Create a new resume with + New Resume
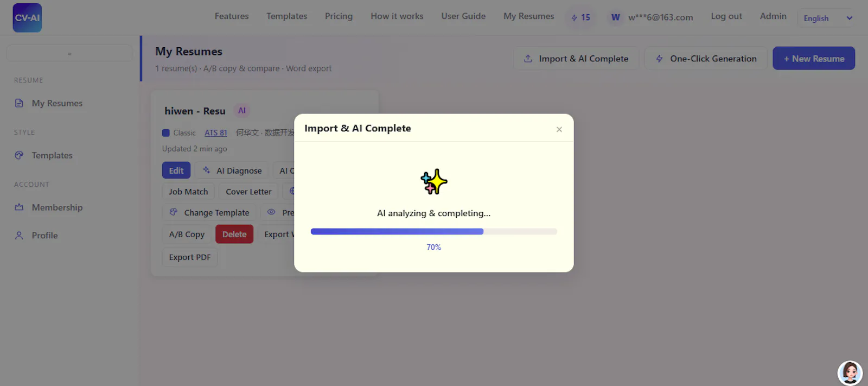 pos(814,58)
